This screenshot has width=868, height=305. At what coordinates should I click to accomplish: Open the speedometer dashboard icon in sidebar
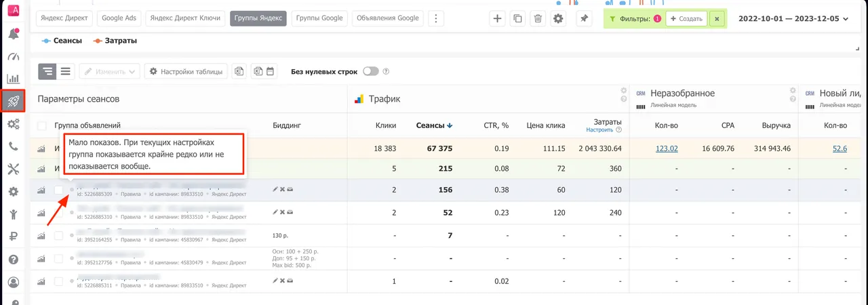13,56
